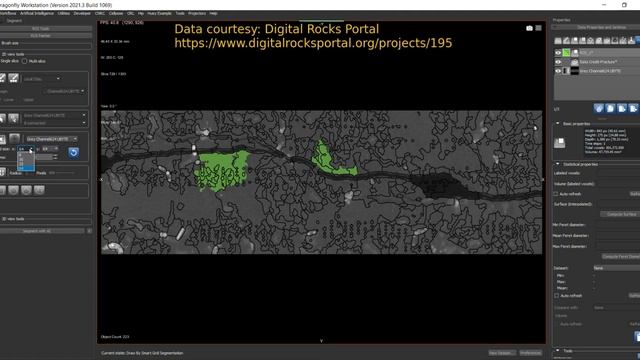Hide the Grey Channel layer via eye icon
The width and height of the screenshot is (640, 360).
558,71
